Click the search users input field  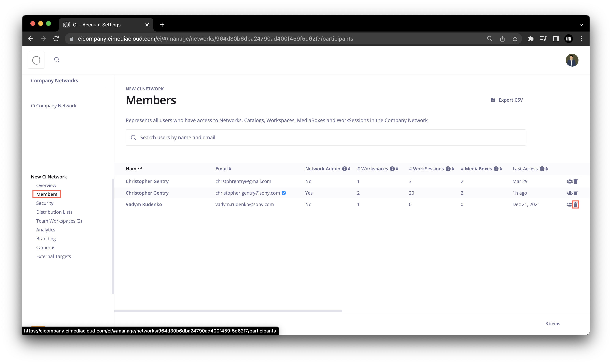326,137
